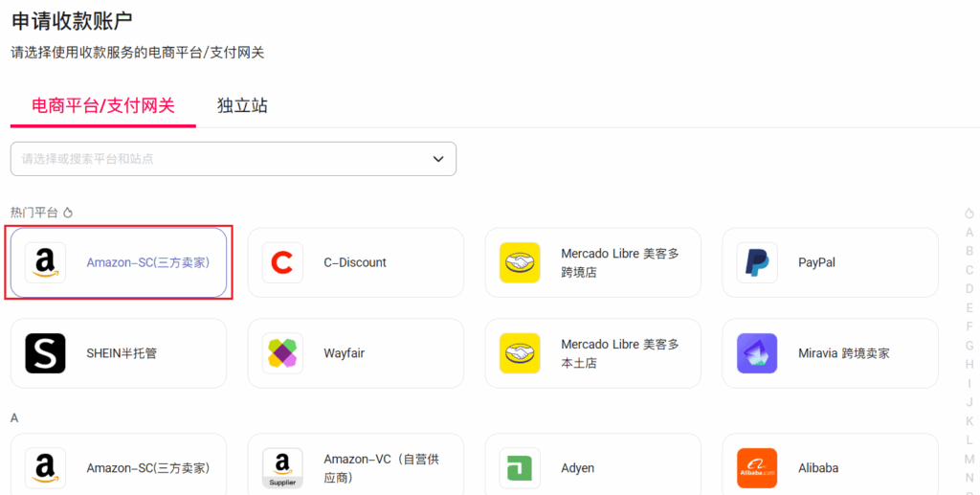Click the platform search input field
Viewport: 980px width, 495px height.
(x=220, y=159)
